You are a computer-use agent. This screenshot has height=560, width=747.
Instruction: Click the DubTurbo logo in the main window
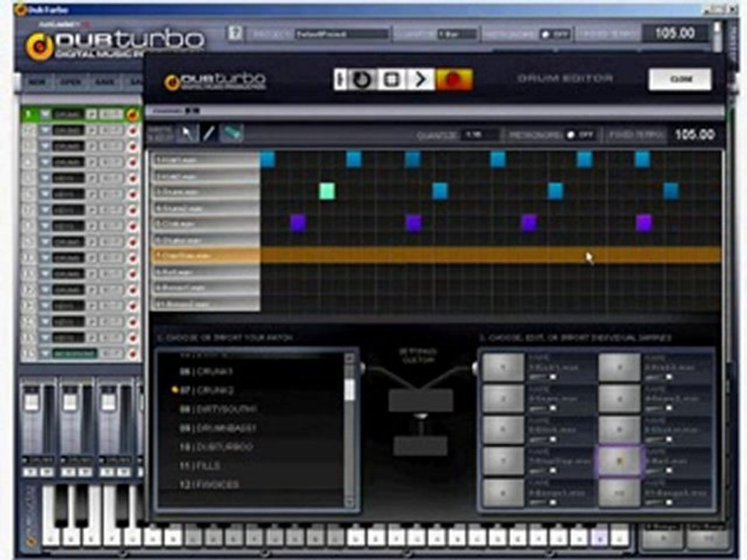(114, 44)
